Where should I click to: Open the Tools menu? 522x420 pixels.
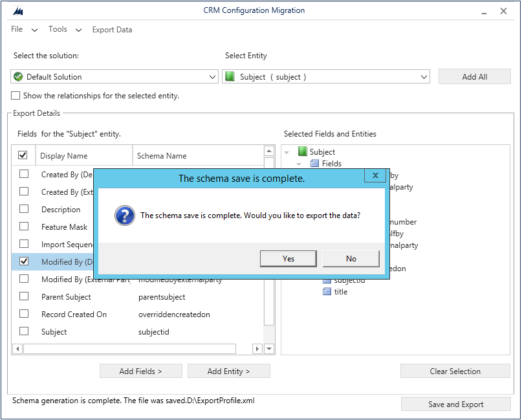point(58,29)
